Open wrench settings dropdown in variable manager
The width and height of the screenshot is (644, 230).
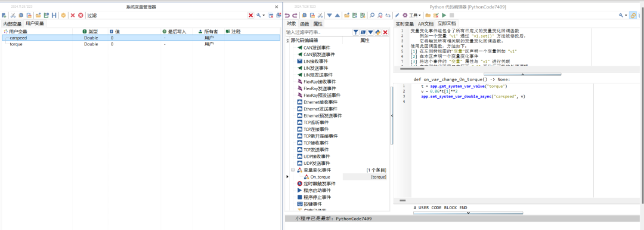point(261,15)
